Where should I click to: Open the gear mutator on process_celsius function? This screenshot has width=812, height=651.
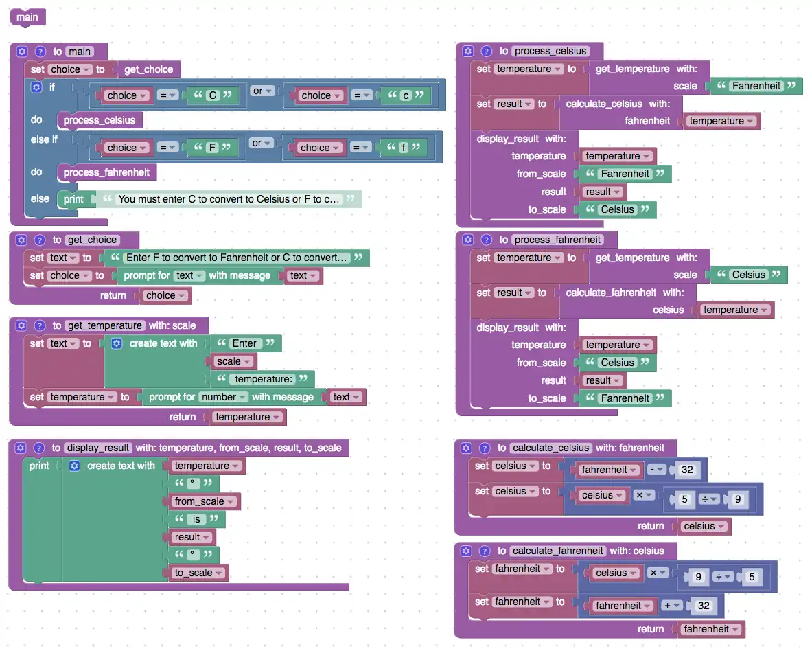pyautogui.click(x=468, y=51)
